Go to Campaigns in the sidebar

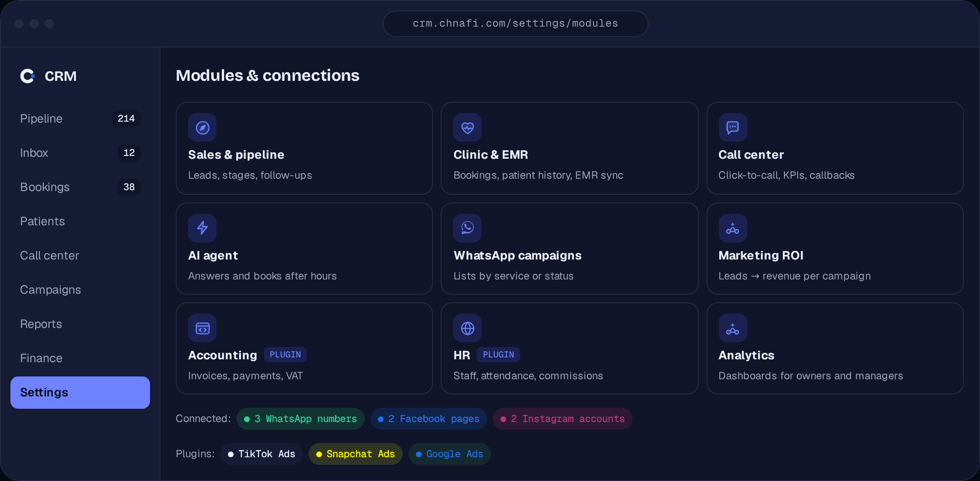tap(80, 289)
